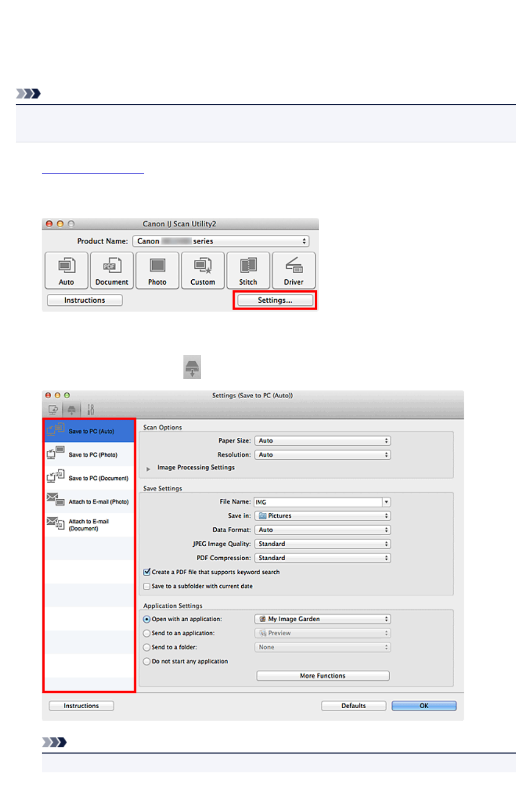This screenshot has width=532, height=789.
Task: Click the Custom scan button
Action: [x=203, y=270]
